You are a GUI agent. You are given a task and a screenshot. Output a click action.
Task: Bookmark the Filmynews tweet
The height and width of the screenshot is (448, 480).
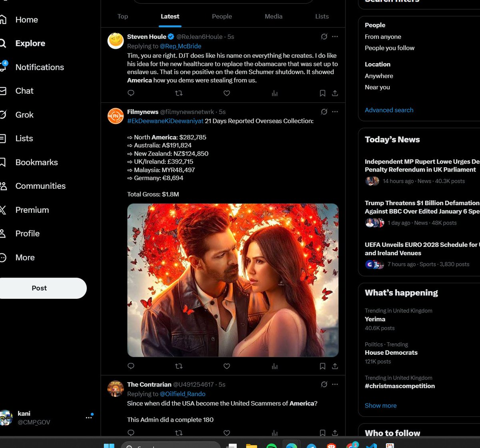[322, 366]
